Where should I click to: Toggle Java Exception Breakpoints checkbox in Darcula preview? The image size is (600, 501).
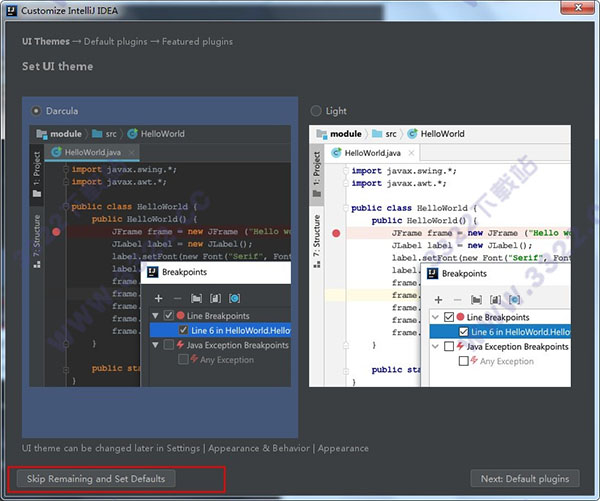pyautogui.click(x=168, y=345)
